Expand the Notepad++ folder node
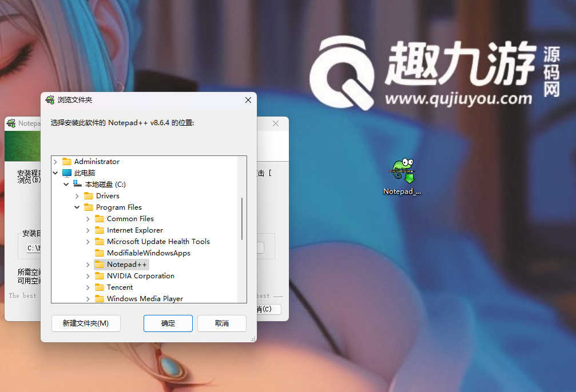The height and width of the screenshot is (392, 576). (x=88, y=264)
